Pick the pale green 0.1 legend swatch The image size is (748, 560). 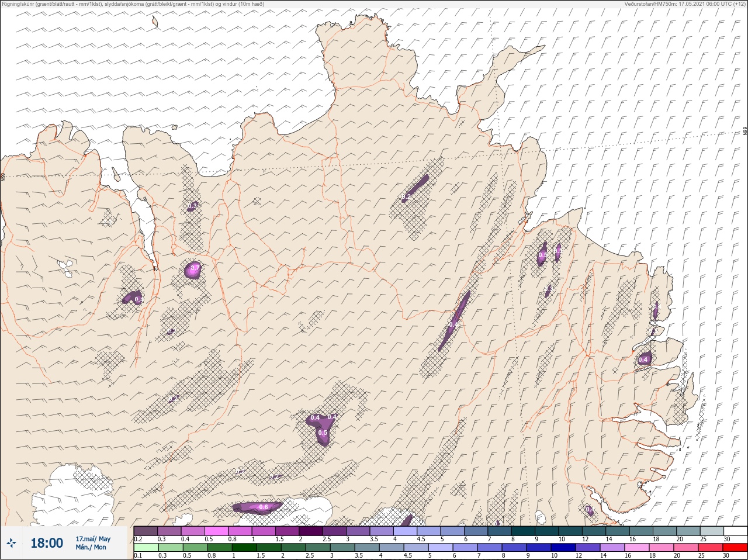(146, 548)
